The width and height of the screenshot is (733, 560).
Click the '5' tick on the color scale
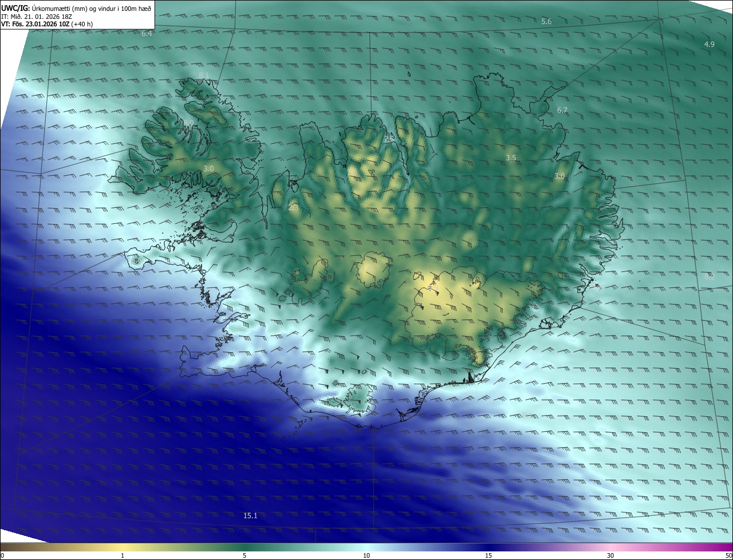point(245,556)
